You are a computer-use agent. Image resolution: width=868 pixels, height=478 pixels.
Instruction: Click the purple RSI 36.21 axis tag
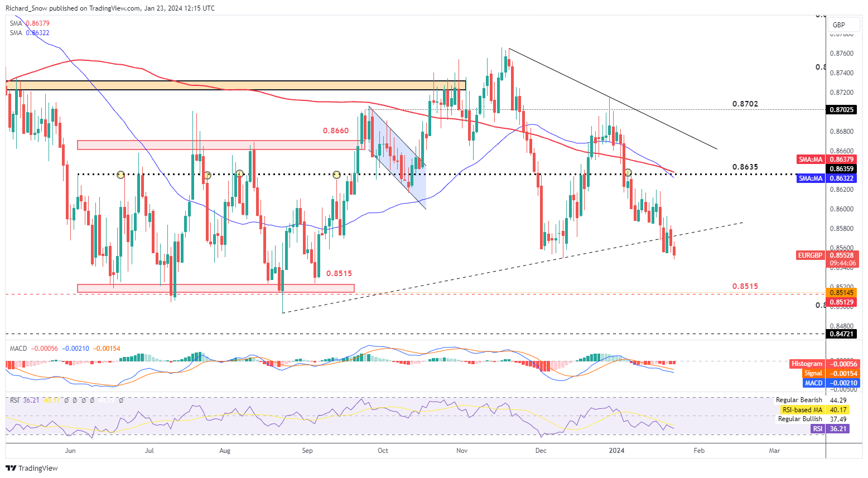tap(830, 429)
